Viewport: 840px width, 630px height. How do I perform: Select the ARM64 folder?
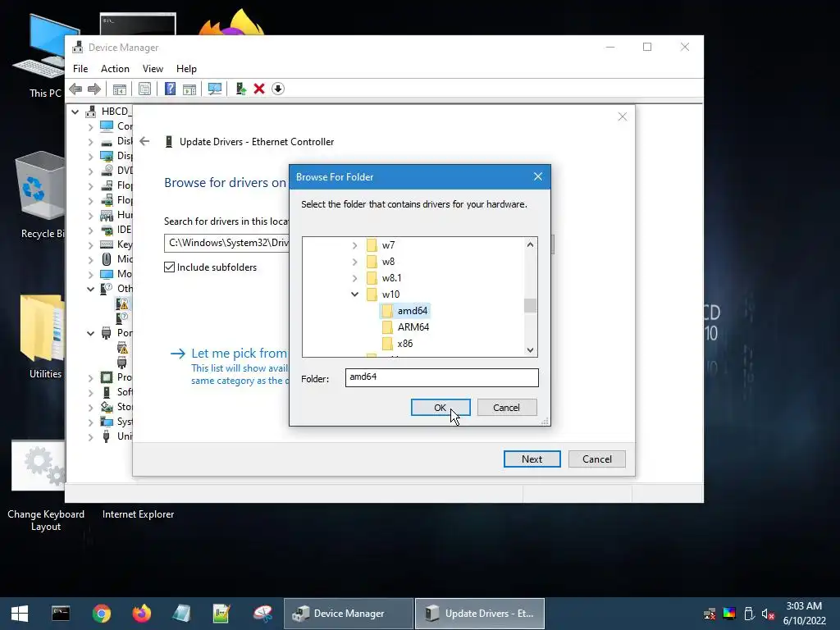405,327
